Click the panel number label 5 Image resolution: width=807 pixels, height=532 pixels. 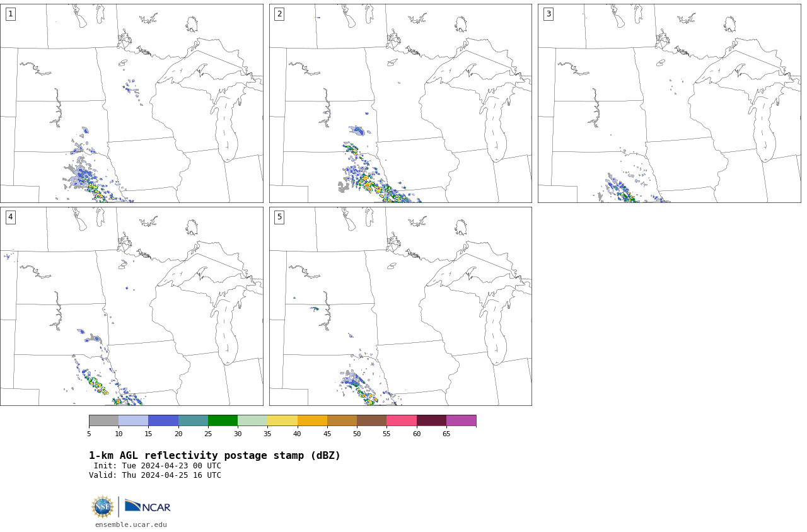[x=279, y=217]
